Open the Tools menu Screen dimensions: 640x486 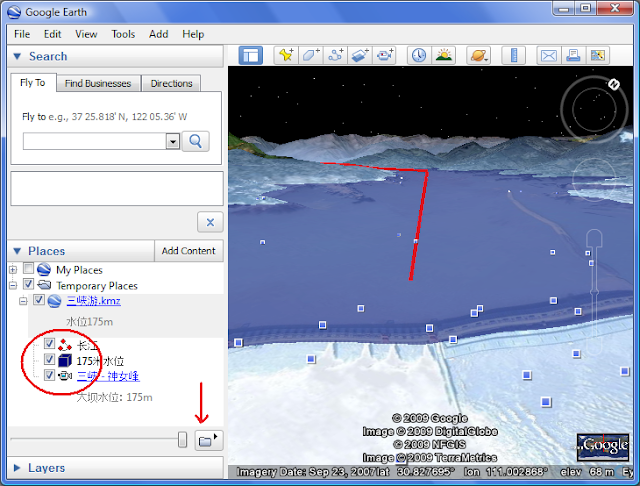(123, 34)
